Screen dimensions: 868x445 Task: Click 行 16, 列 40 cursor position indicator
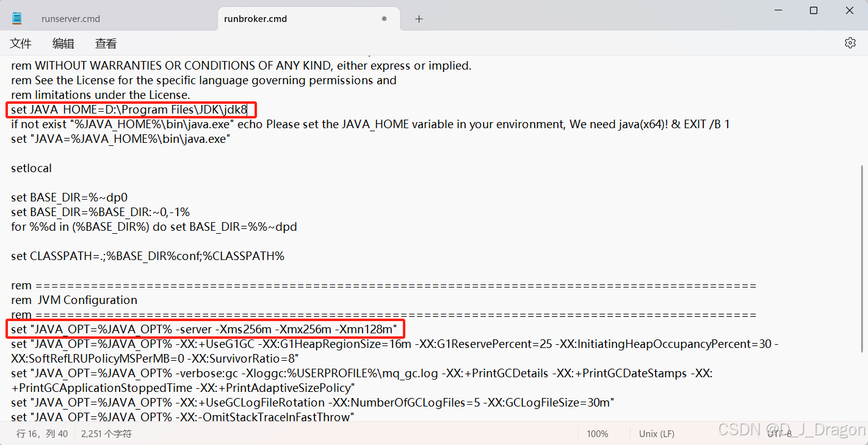(42, 434)
